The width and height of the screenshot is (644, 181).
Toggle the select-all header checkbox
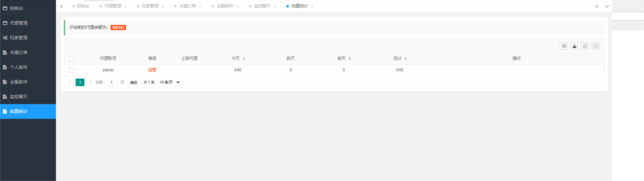click(x=71, y=59)
